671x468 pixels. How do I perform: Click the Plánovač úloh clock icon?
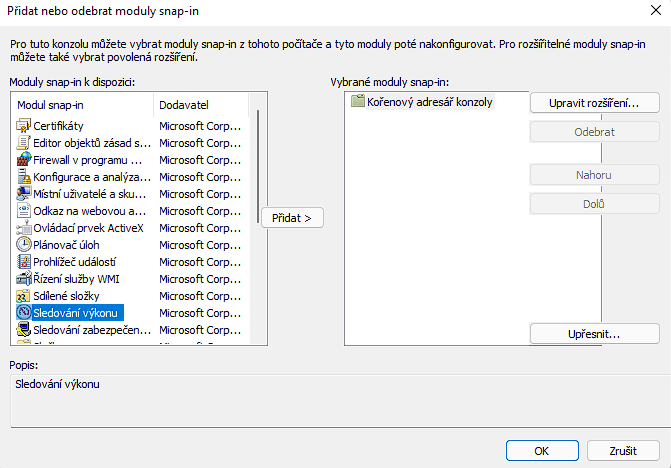pyautogui.click(x=24, y=245)
